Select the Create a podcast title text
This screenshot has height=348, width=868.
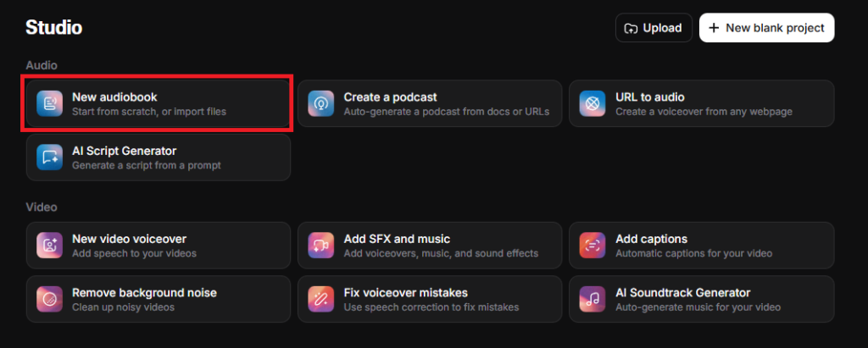point(390,97)
